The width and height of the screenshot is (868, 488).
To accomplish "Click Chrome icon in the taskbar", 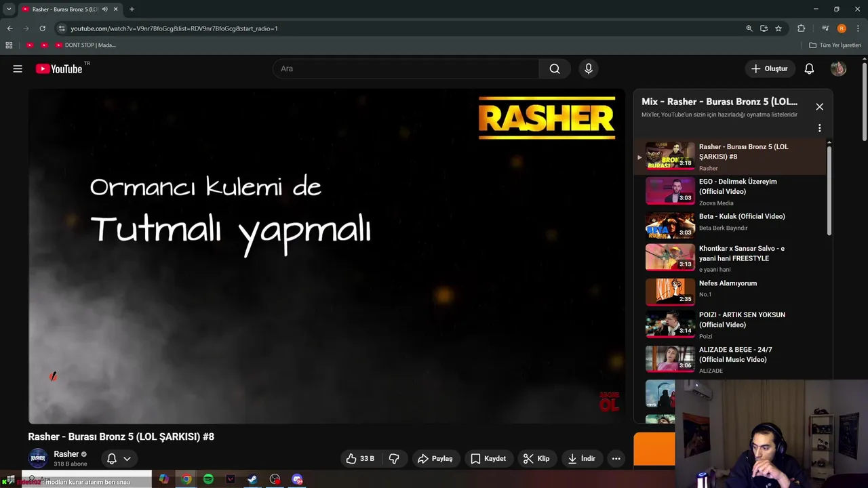I will pos(186,479).
